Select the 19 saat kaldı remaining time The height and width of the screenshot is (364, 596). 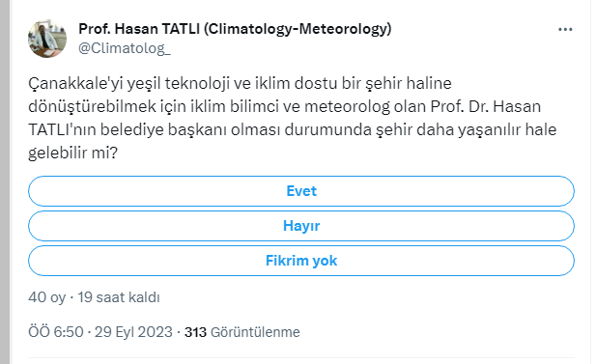pyautogui.click(x=119, y=297)
